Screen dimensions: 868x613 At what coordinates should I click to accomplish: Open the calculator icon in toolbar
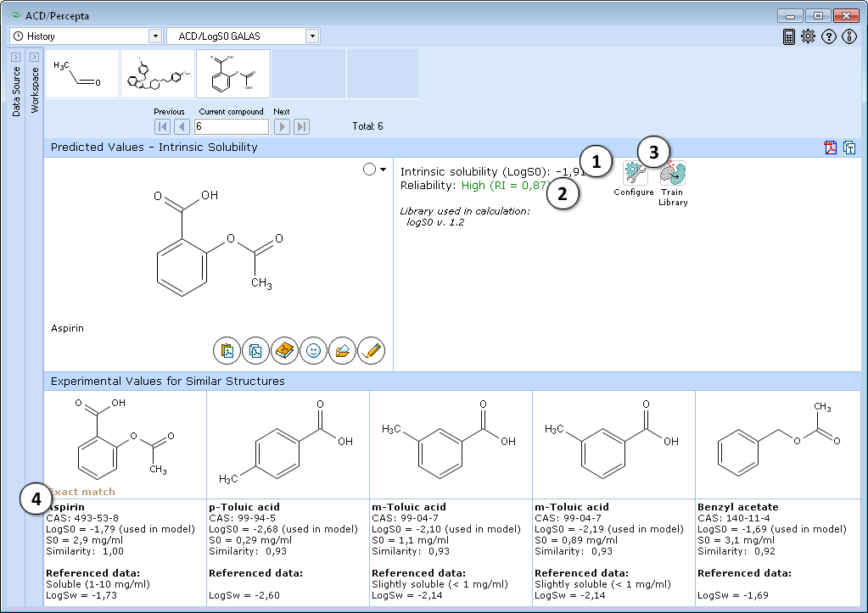click(x=789, y=36)
